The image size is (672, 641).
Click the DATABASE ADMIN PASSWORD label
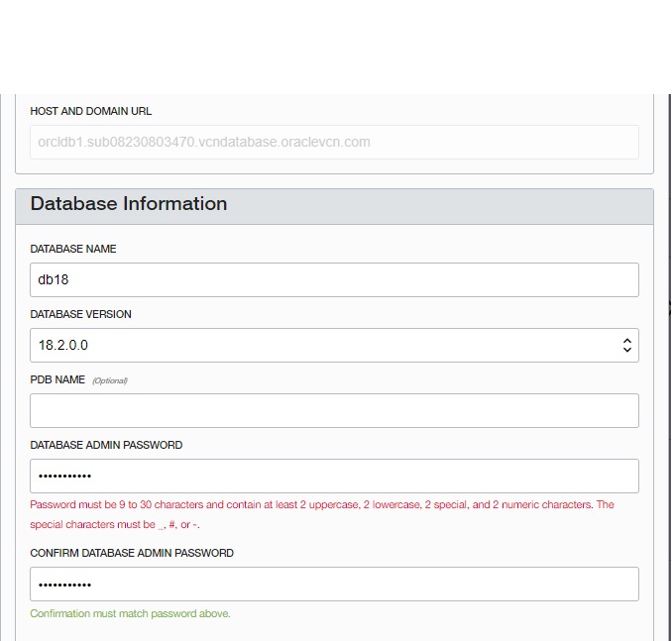coord(106,445)
